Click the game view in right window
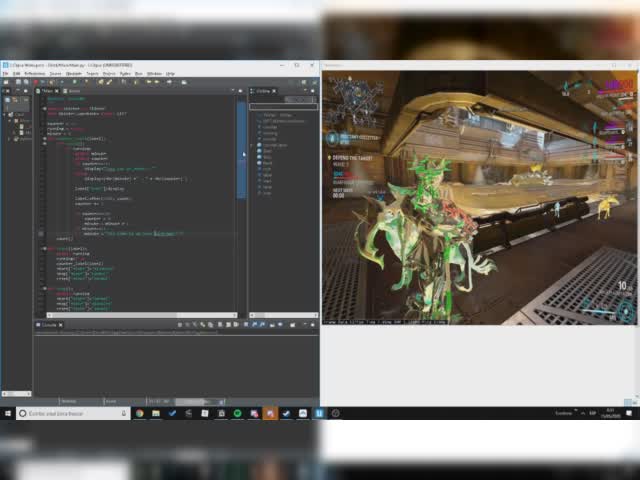This screenshot has height=480, width=640. [480, 198]
